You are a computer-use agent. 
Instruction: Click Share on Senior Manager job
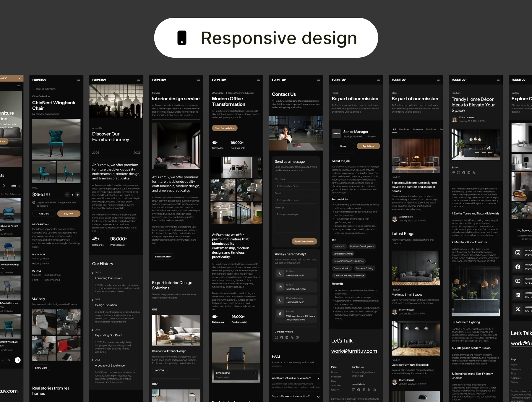[x=343, y=146]
